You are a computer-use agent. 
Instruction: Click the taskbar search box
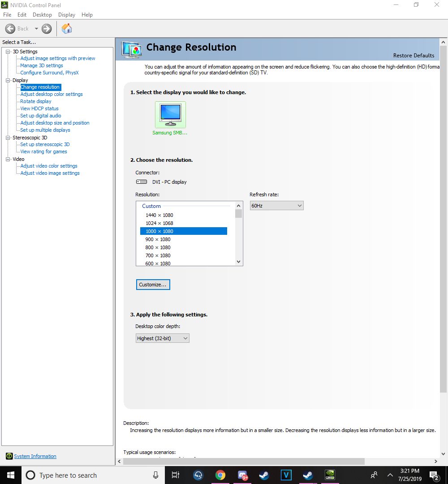[x=93, y=475]
